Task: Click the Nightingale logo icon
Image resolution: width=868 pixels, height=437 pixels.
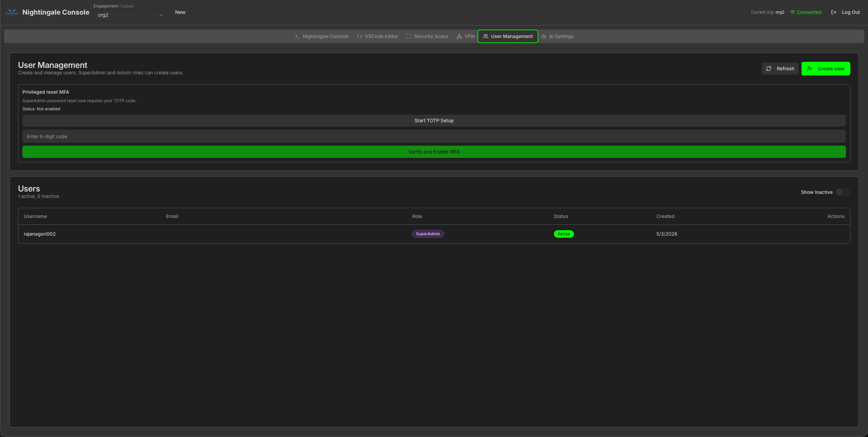Action: (12, 12)
